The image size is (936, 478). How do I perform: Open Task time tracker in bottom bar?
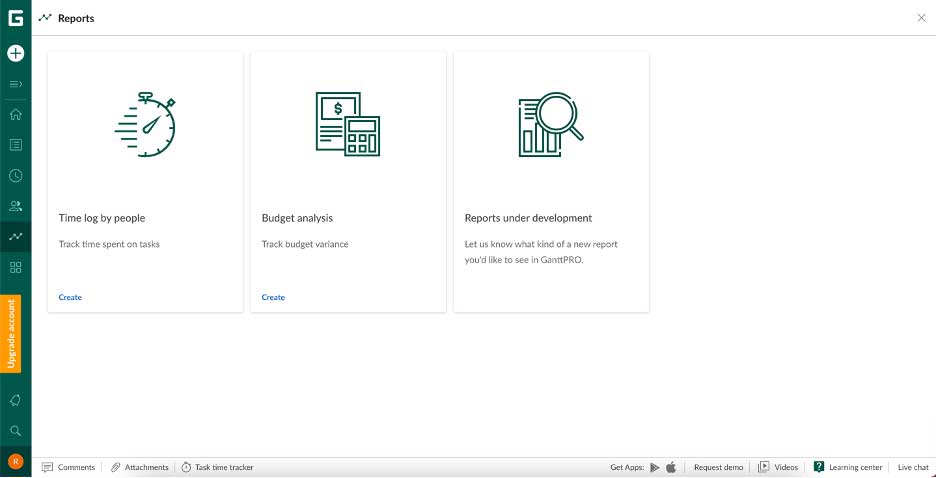point(217,467)
